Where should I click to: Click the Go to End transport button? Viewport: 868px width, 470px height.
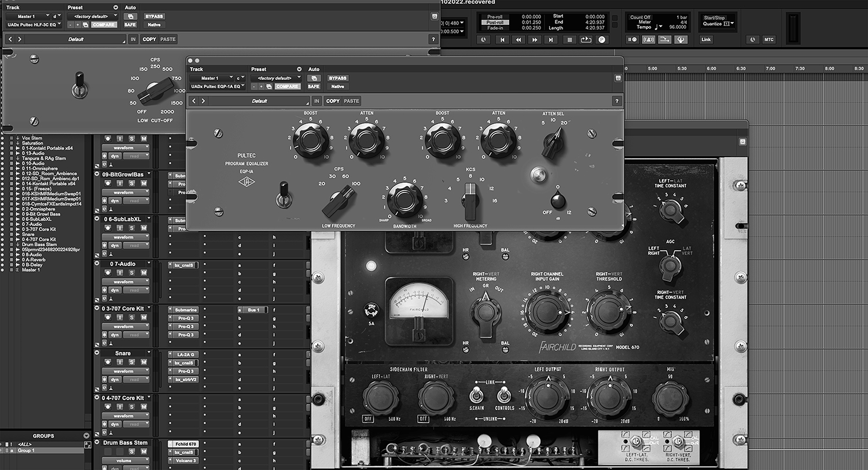550,40
